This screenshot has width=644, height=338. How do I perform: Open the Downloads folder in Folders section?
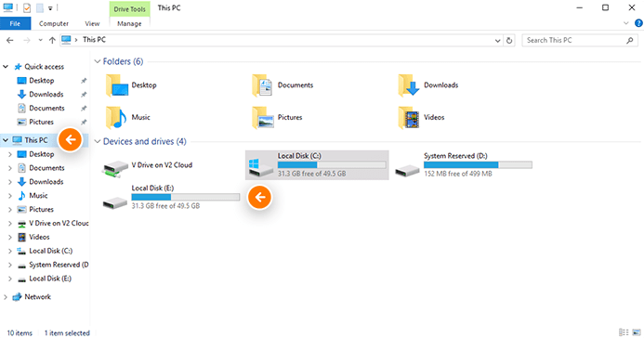click(428, 85)
